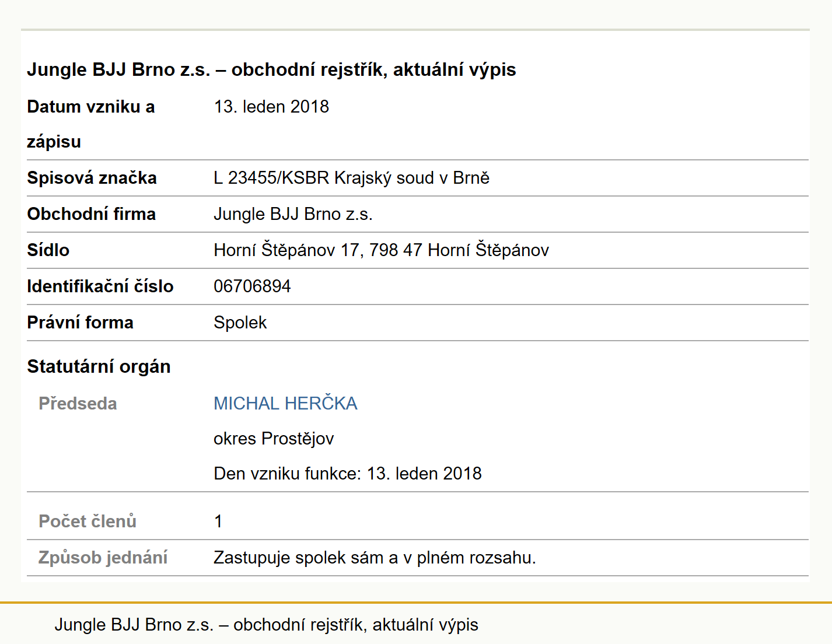
Task: Click the Počet členů label
Action: 88,521
